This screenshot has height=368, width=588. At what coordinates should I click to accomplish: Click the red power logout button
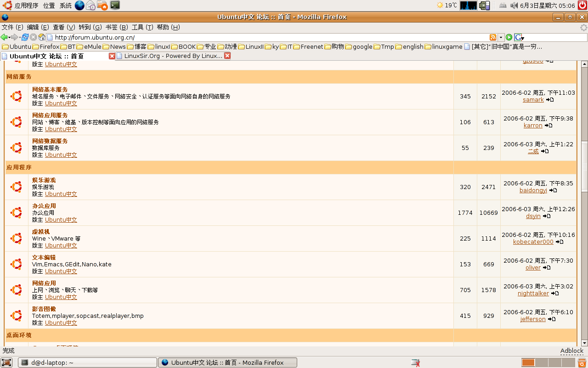[x=582, y=6]
